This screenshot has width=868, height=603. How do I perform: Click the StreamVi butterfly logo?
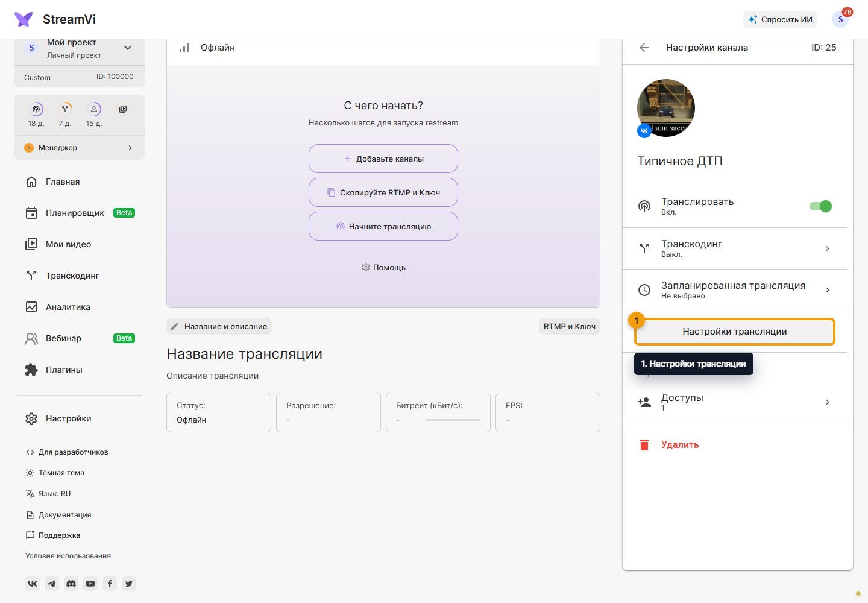(24, 19)
